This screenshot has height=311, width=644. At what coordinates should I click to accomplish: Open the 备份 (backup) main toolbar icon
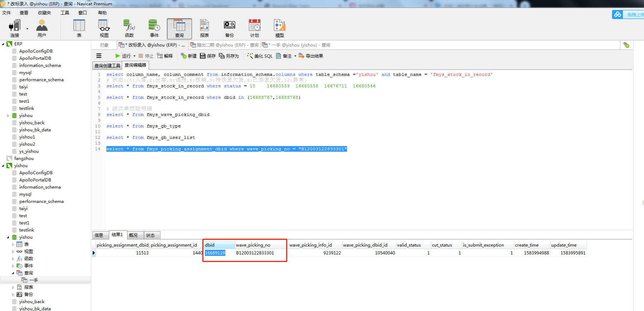pyautogui.click(x=230, y=29)
